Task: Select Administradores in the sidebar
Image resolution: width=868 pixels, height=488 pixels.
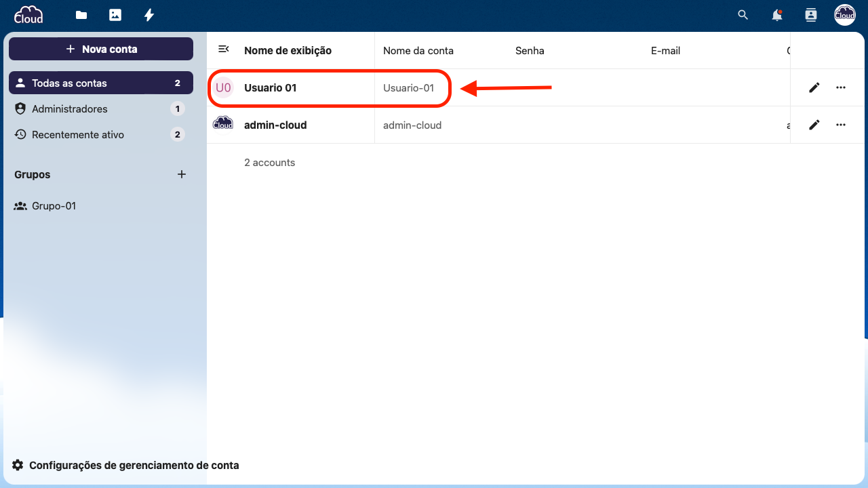Action: [101, 108]
